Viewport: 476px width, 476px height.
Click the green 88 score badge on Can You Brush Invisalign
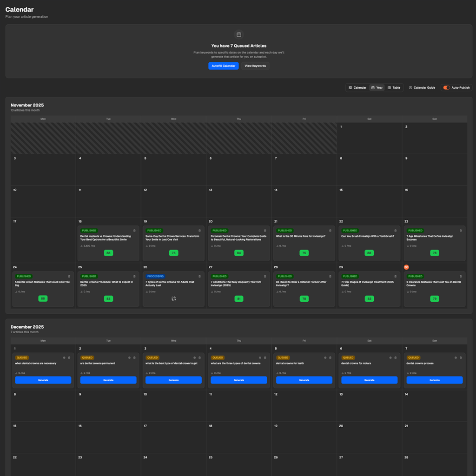(369, 253)
